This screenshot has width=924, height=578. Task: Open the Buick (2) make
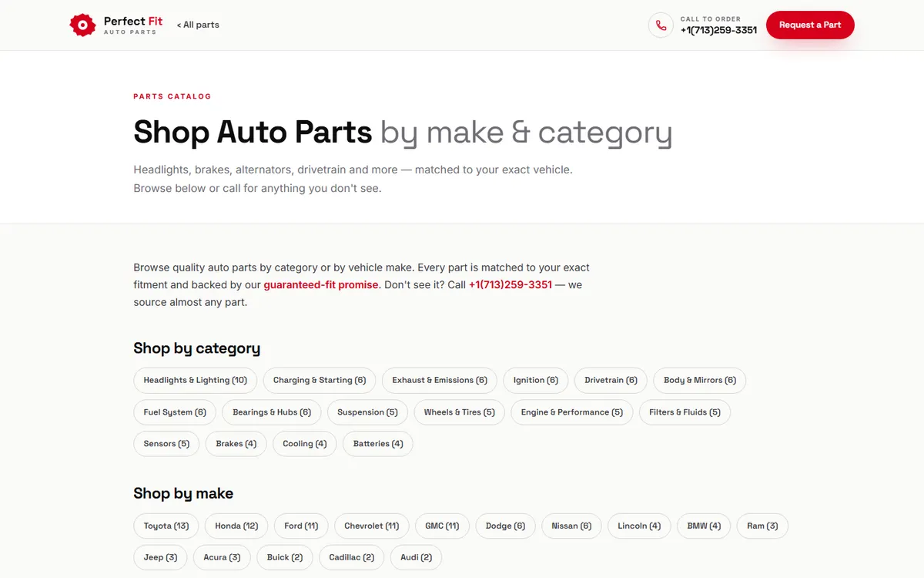coord(285,557)
